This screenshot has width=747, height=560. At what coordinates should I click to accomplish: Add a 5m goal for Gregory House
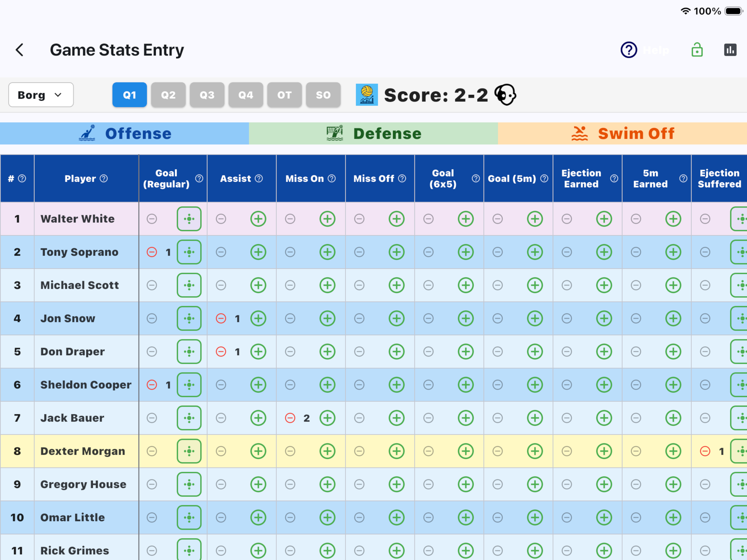tap(535, 484)
